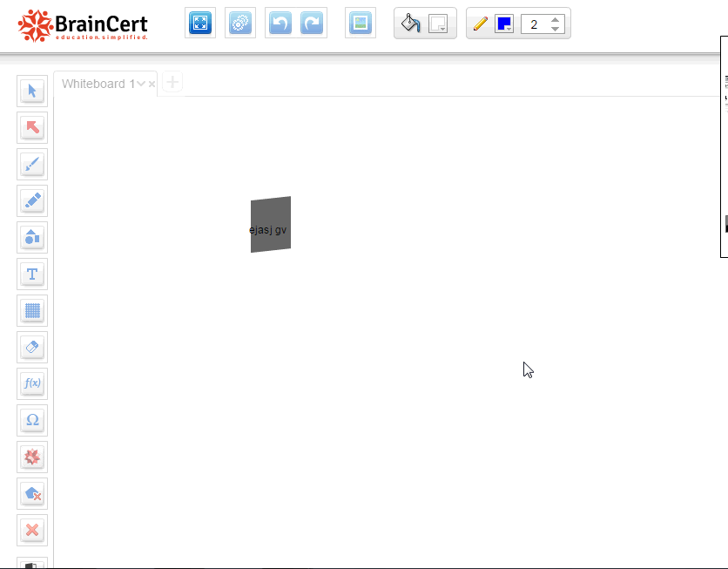Open the shapes tool
Screen dimensions: 728x569
32,237
